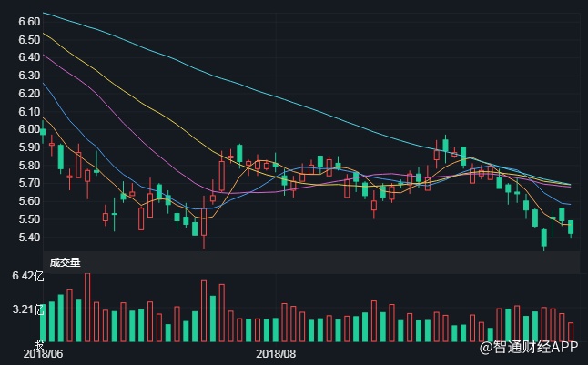The height and width of the screenshot is (365, 588).
Task: Select the 2018/08 date axis label
Action: point(277,353)
